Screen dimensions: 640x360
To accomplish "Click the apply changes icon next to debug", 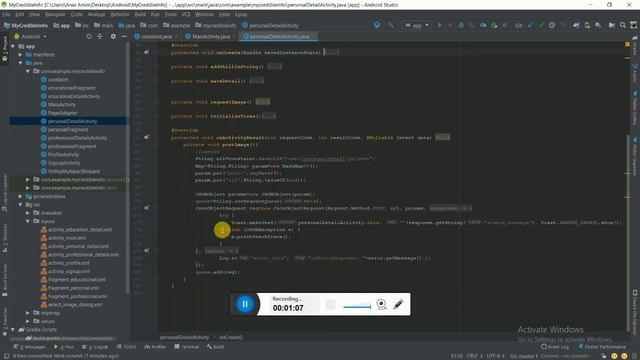I will pos(472,25).
